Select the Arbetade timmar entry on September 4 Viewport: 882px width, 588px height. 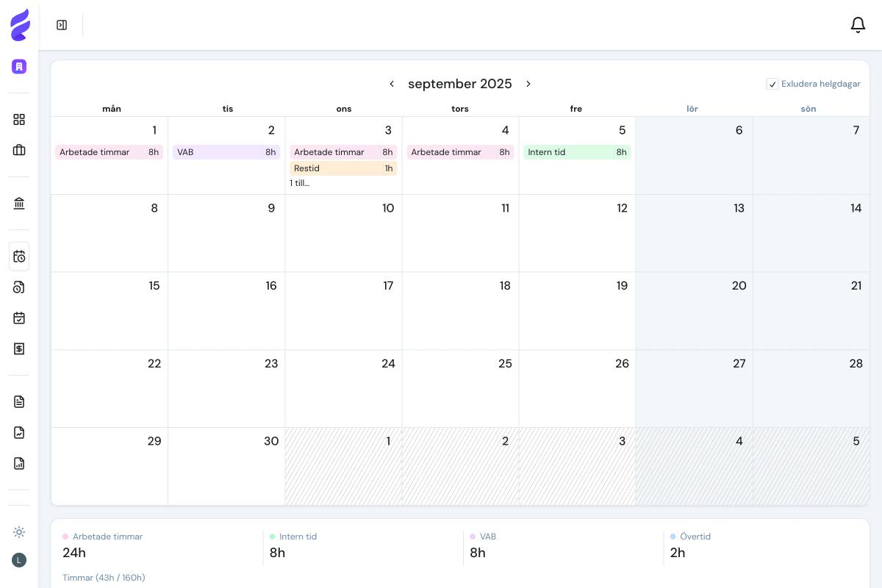[459, 152]
